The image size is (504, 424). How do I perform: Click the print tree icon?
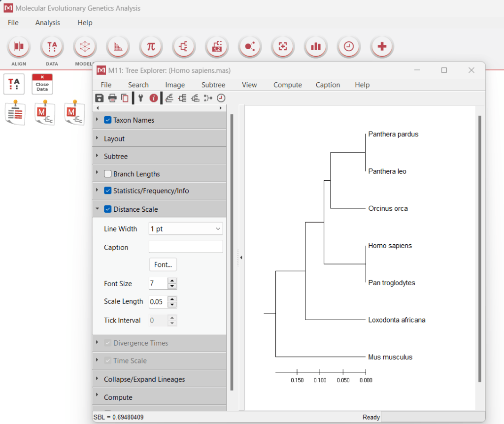(112, 98)
